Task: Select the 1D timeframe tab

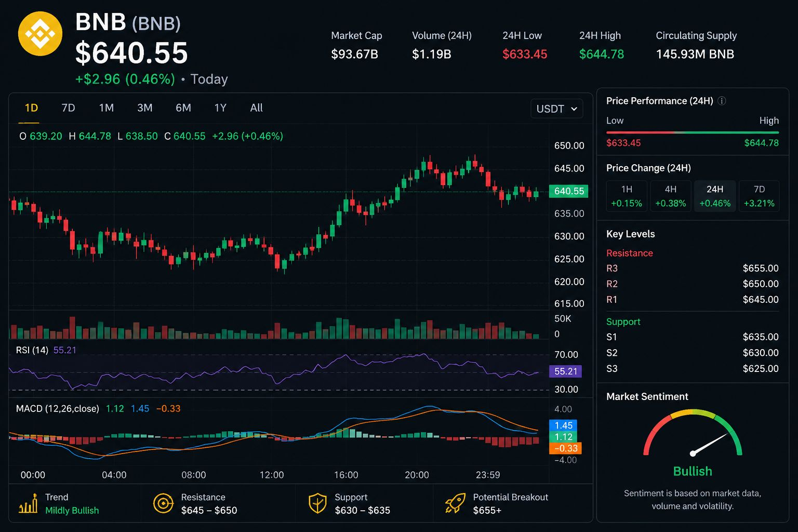Action: (x=31, y=108)
